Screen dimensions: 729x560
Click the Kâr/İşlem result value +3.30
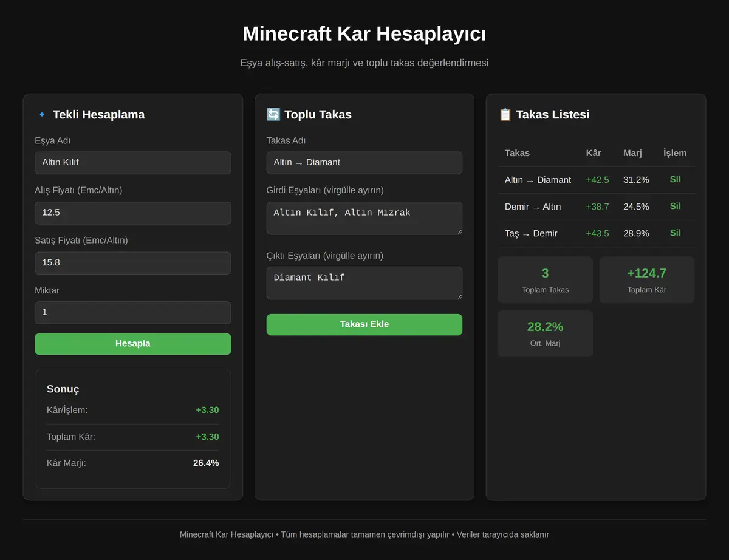[207, 410]
